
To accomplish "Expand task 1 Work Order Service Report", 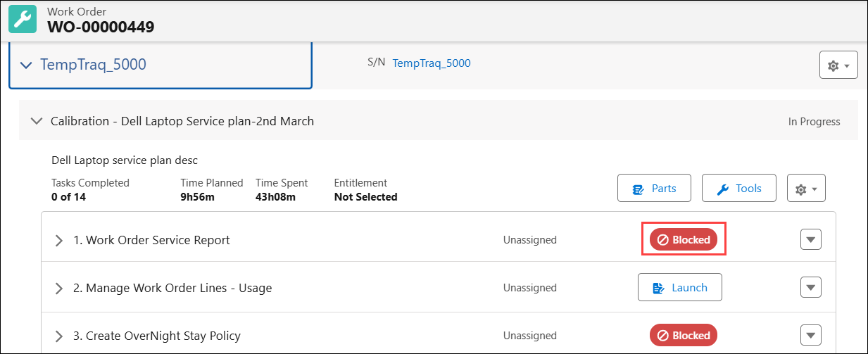I will (x=59, y=240).
